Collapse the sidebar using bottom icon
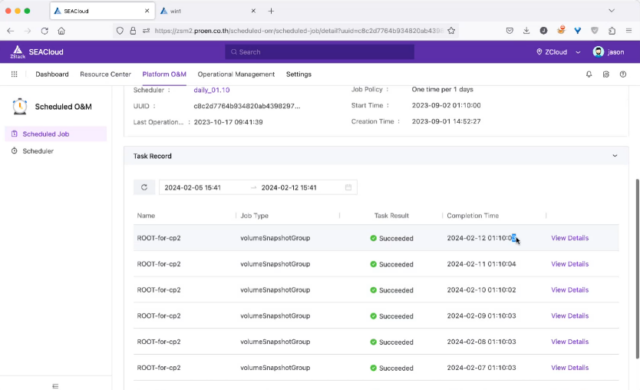Image resolution: width=640 pixels, height=390 pixels. (x=56, y=386)
